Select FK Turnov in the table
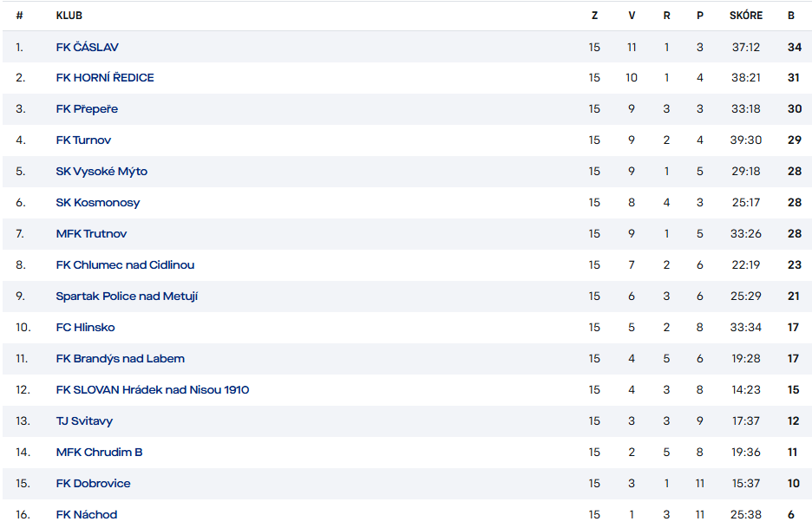This screenshot has width=812, height=528. tap(83, 140)
